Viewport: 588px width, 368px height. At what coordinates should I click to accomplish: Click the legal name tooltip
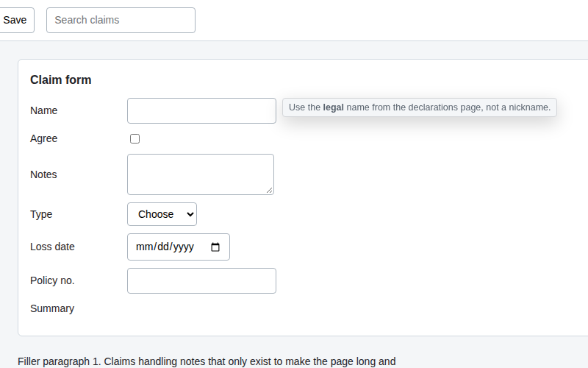point(420,107)
